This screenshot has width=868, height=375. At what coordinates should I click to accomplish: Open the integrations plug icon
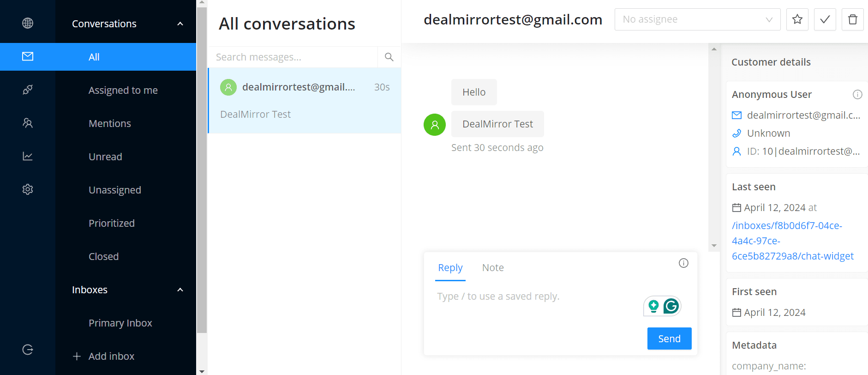[28, 90]
